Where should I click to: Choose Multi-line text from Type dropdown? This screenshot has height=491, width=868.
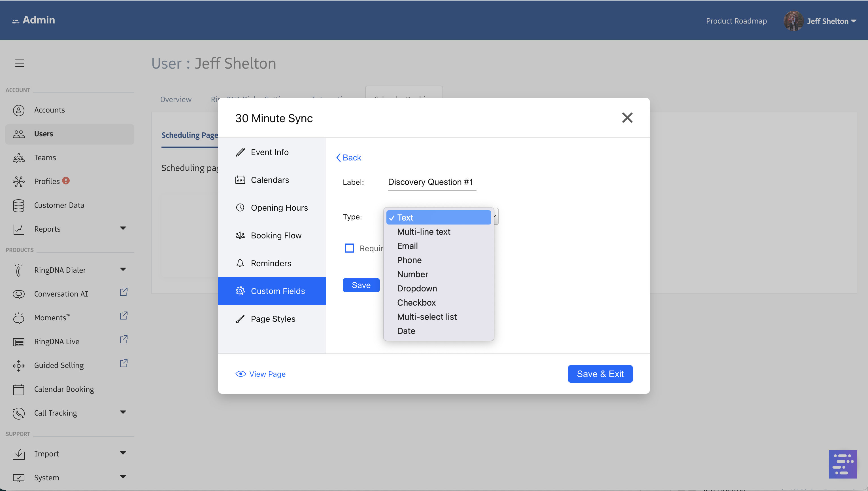pos(424,232)
